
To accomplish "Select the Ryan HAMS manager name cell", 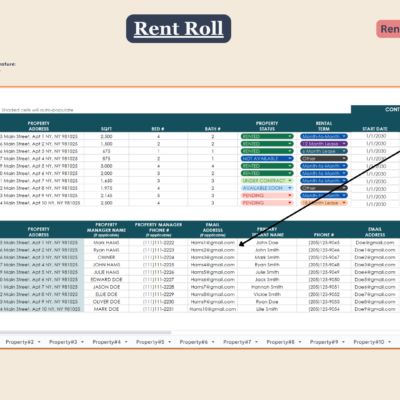I will coord(106,250).
